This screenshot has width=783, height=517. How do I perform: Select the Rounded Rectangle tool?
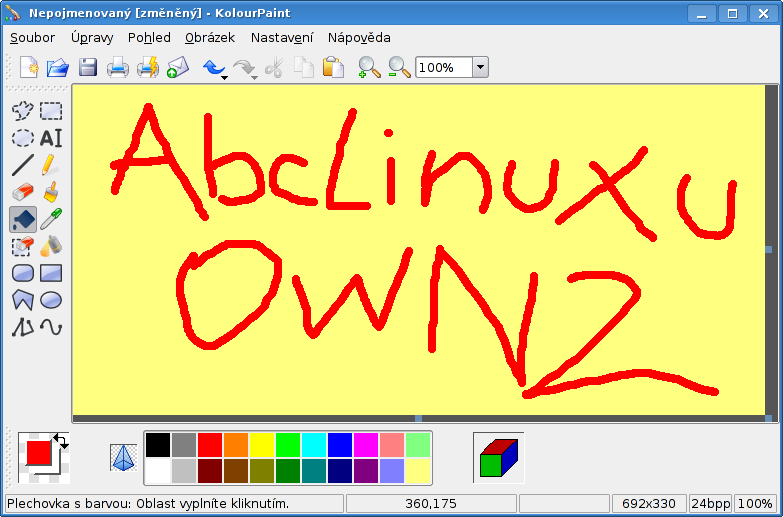pos(22,273)
